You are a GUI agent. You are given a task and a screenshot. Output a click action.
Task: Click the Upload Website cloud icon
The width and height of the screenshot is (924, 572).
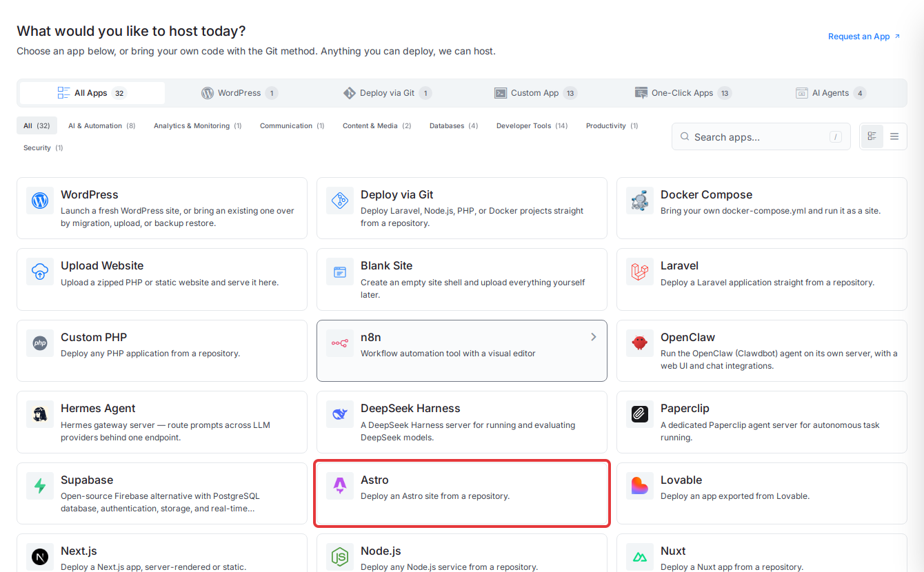pyautogui.click(x=40, y=272)
